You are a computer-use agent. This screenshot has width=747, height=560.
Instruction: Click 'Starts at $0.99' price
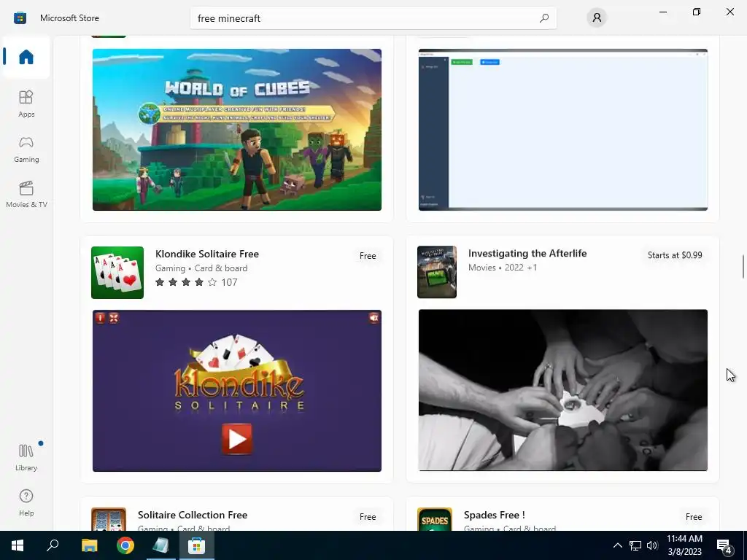point(675,255)
